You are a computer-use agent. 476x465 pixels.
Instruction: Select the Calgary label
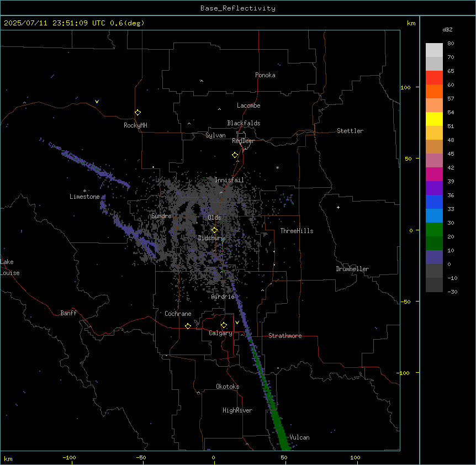(x=221, y=333)
